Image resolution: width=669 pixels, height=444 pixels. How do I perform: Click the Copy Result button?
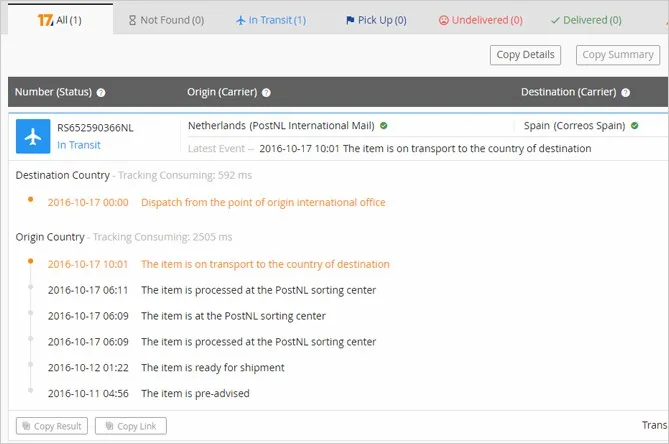click(x=52, y=426)
